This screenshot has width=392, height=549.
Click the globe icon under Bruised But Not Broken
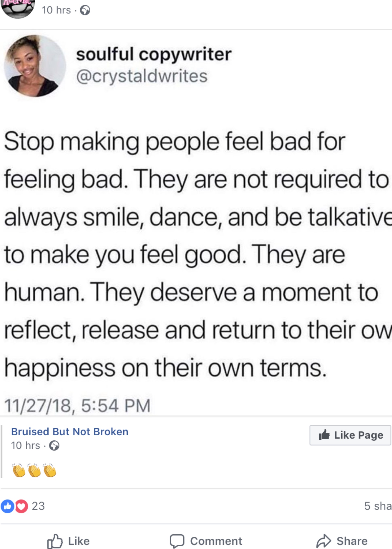[x=55, y=446]
